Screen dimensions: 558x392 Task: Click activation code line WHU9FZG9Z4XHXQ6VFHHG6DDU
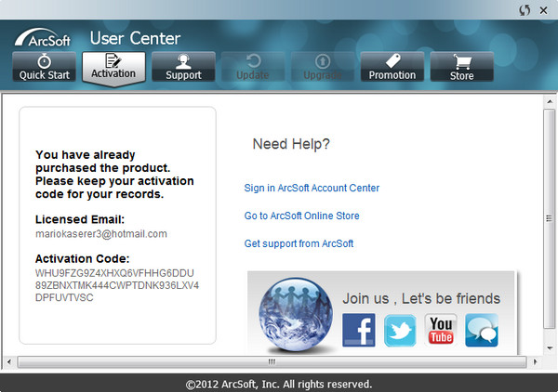pyautogui.click(x=114, y=273)
